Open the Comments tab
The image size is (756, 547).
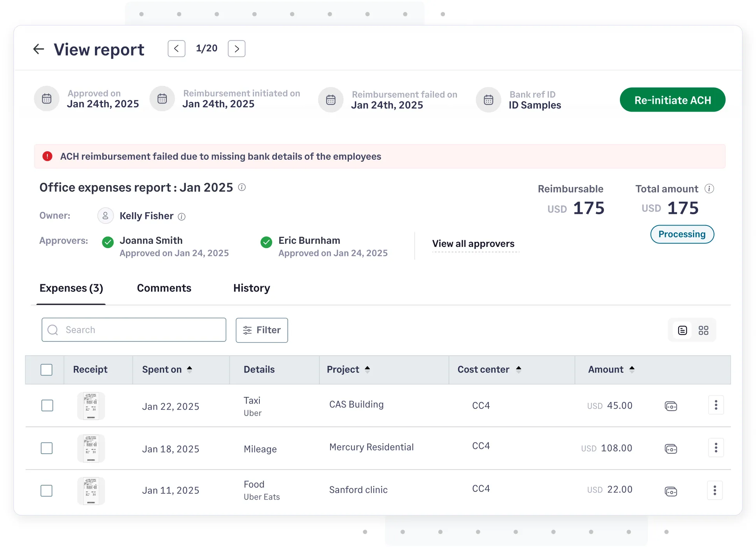click(164, 288)
